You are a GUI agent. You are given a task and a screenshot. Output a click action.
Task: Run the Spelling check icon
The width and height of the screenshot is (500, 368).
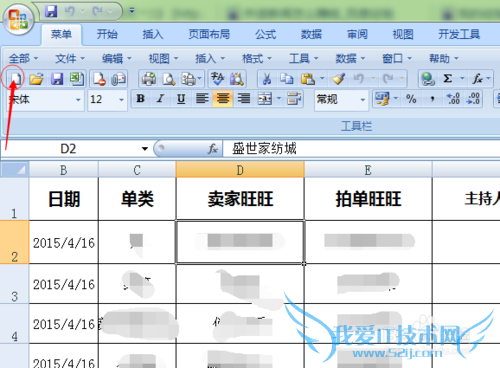coord(218,79)
